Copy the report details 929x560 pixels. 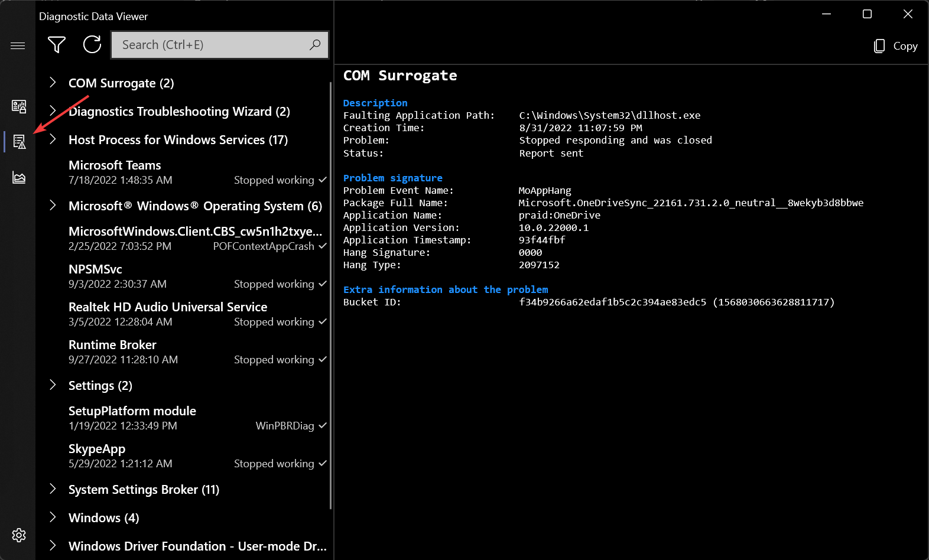[895, 46]
